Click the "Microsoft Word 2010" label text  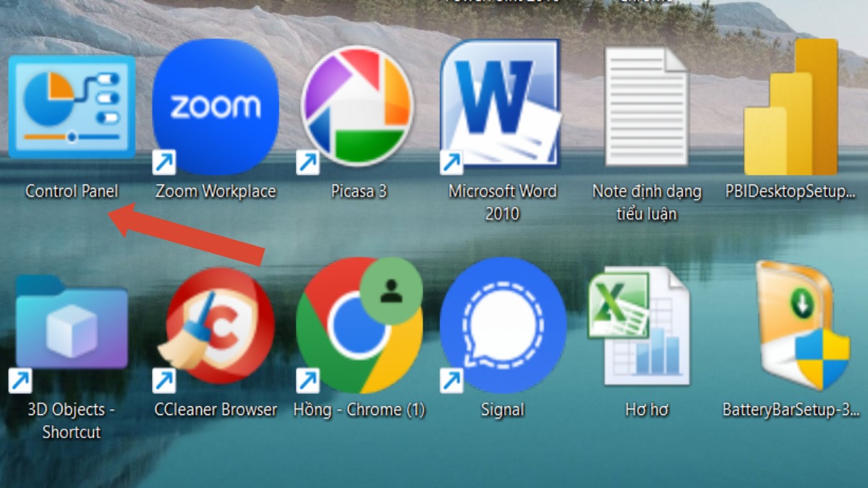pos(503,202)
